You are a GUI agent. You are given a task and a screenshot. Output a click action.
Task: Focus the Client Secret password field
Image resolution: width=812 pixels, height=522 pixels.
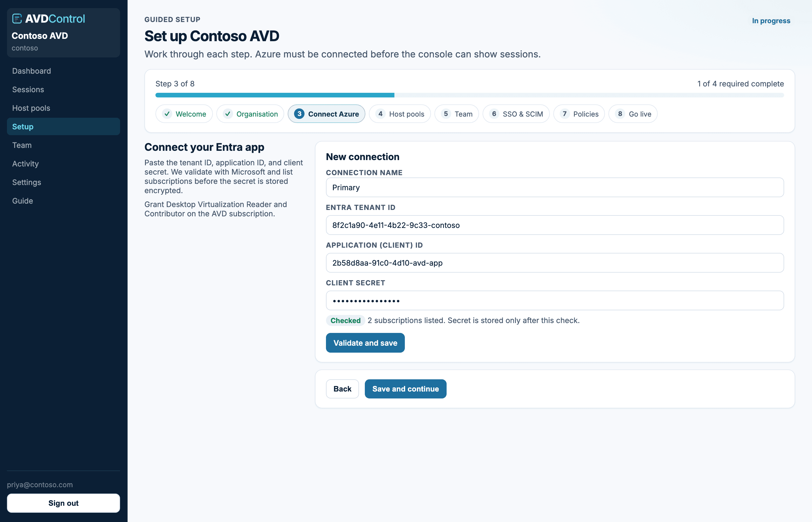pyautogui.click(x=555, y=300)
